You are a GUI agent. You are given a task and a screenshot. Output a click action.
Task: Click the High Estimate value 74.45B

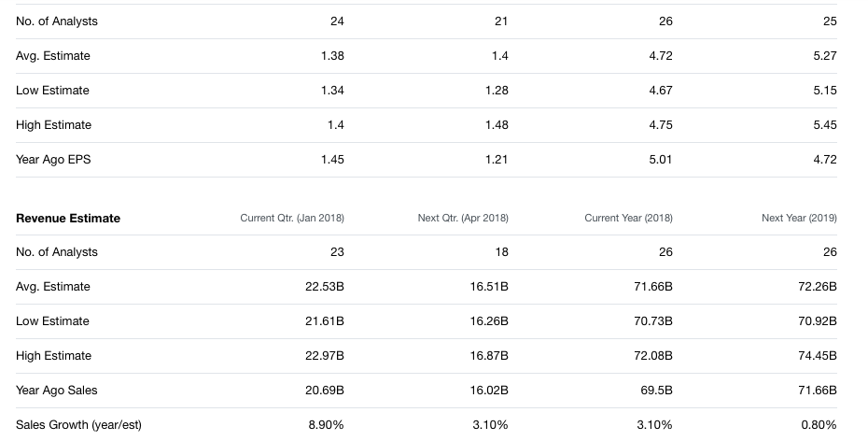tap(818, 355)
